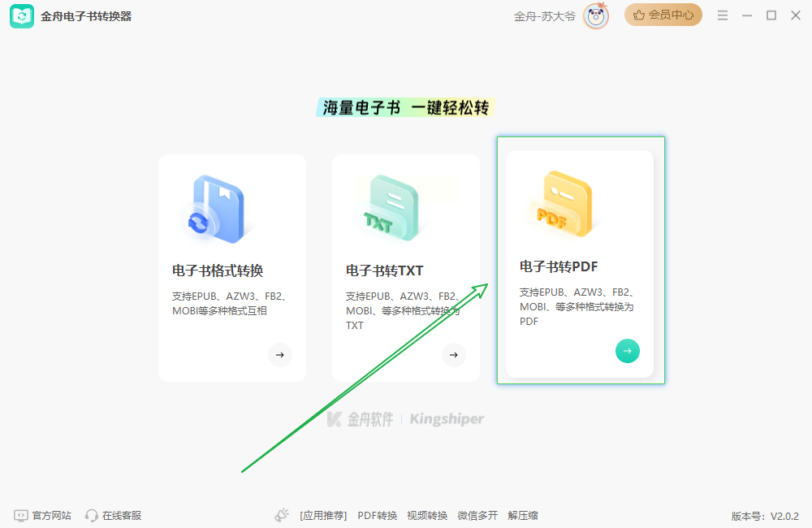Click arrow button on 电子书转TXT card
Image resolution: width=812 pixels, height=528 pixels.
click(x=454, y=355)
